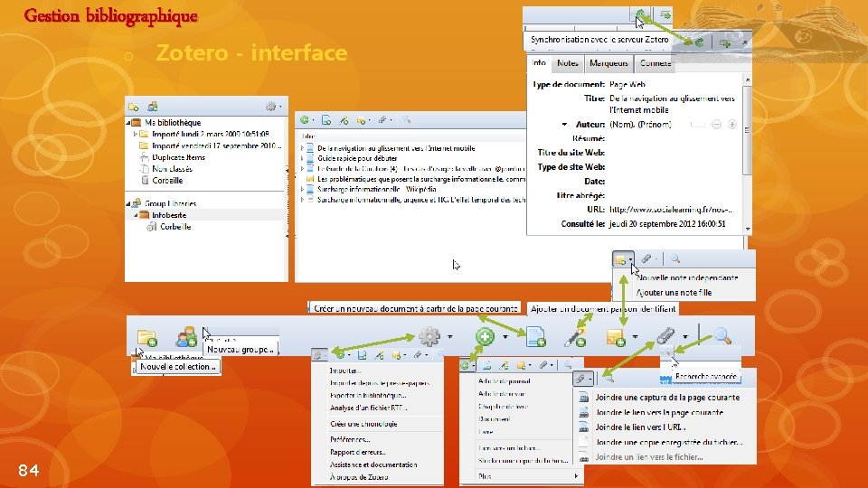
Task: Click the icon beside Joindre une capture entry
Action: (x=583, y=398)
